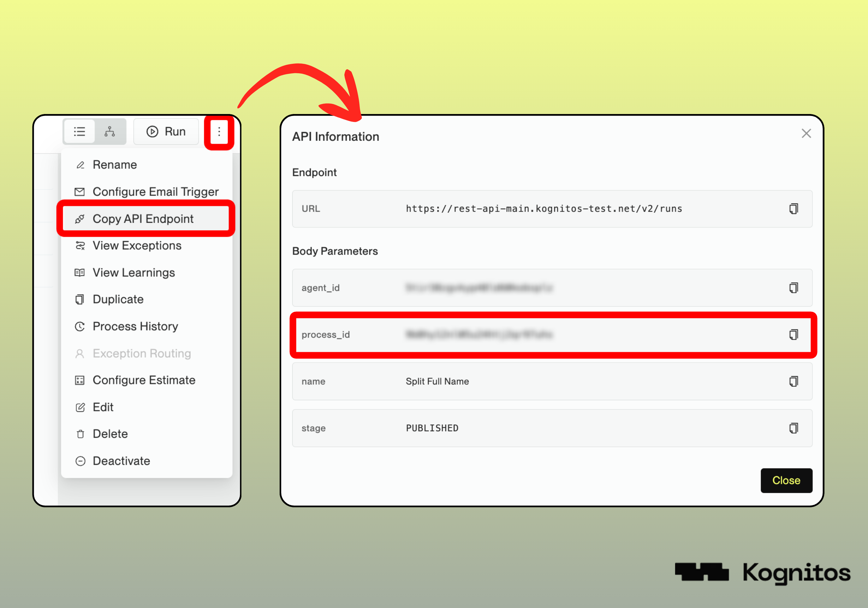Close the API Information dialog via X
868x608 pixels.
[806, 134]
